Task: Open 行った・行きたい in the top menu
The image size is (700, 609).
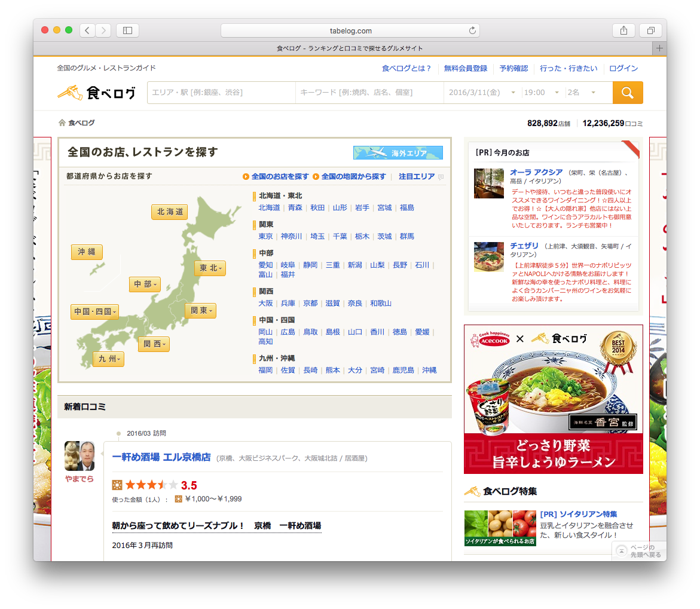Action: 568,68
